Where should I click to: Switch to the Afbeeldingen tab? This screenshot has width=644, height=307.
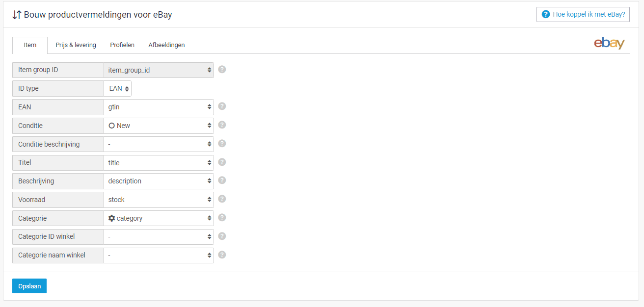click(166, 45)
